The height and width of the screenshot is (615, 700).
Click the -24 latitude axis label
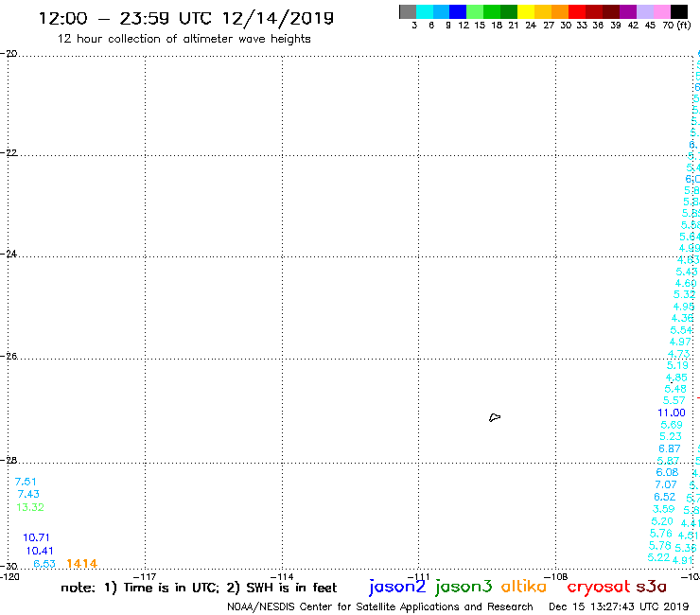[9, 254]
